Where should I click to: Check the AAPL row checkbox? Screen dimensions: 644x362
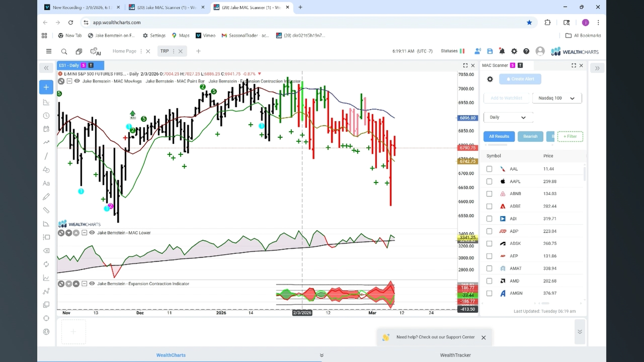tap(489, 181)
